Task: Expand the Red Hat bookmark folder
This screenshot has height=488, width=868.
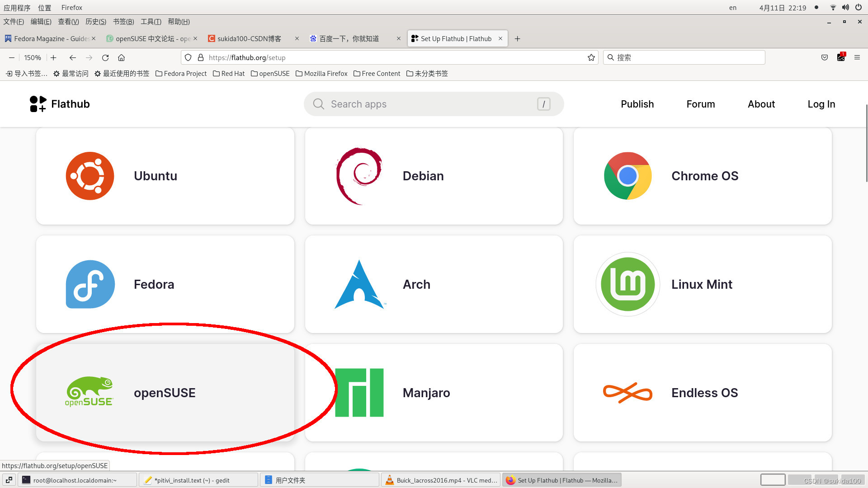Action: (228, 73)
